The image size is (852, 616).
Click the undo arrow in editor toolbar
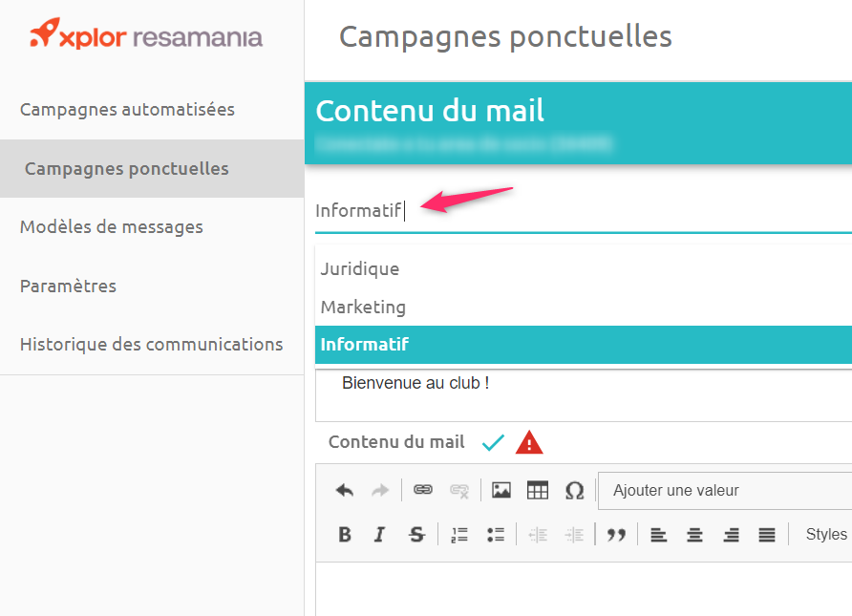(x=345, y=491)
